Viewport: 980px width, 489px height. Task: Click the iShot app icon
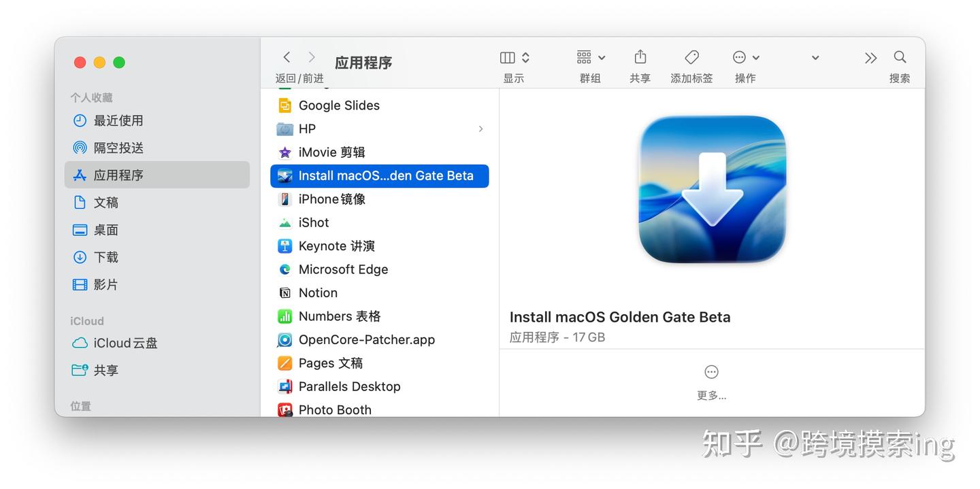(x=284, y=222)
